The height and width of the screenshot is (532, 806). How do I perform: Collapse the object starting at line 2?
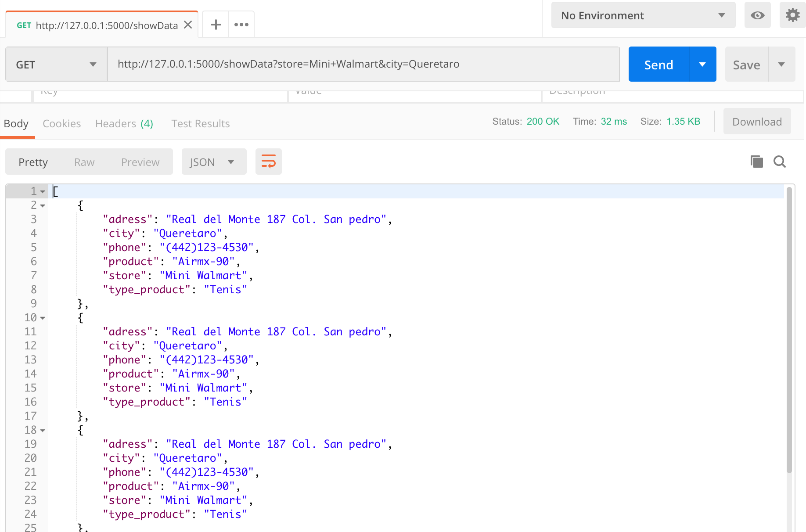pyautogui.click(x=43, y=206)
